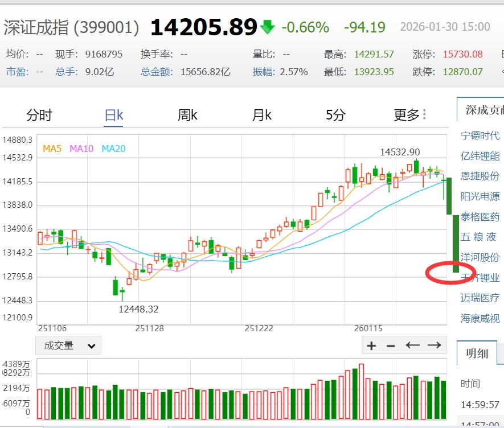504x428 pixels.
Task: Select the 5分 five-minute chart
Action: coord(335,115)
